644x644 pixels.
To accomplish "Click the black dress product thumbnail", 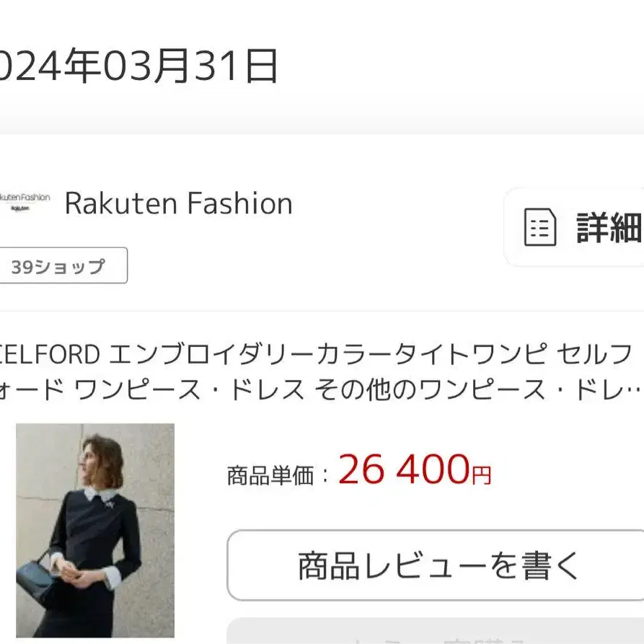I will (95, 530).
